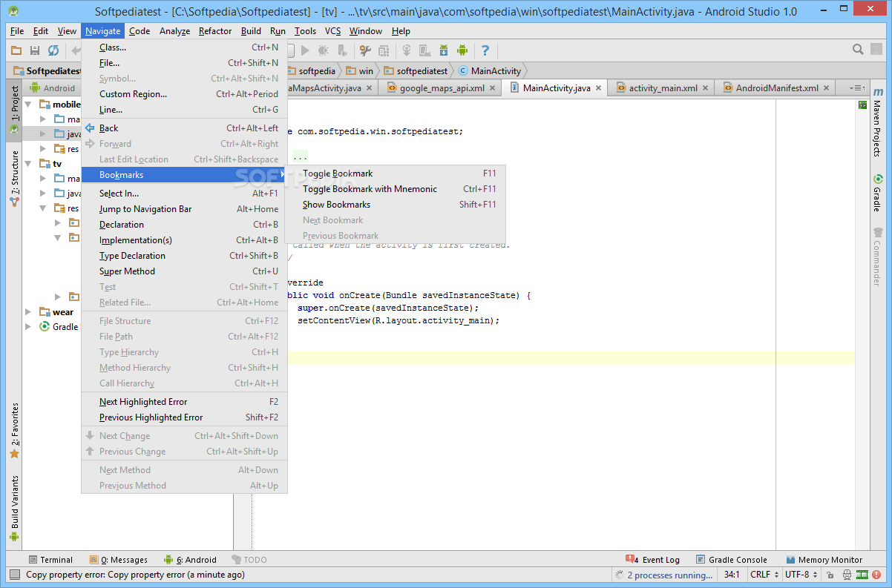Open Android Device Monitor icon
Image resolution: width=892 pixels, height=588 pixels.
(x=462, y=50)
